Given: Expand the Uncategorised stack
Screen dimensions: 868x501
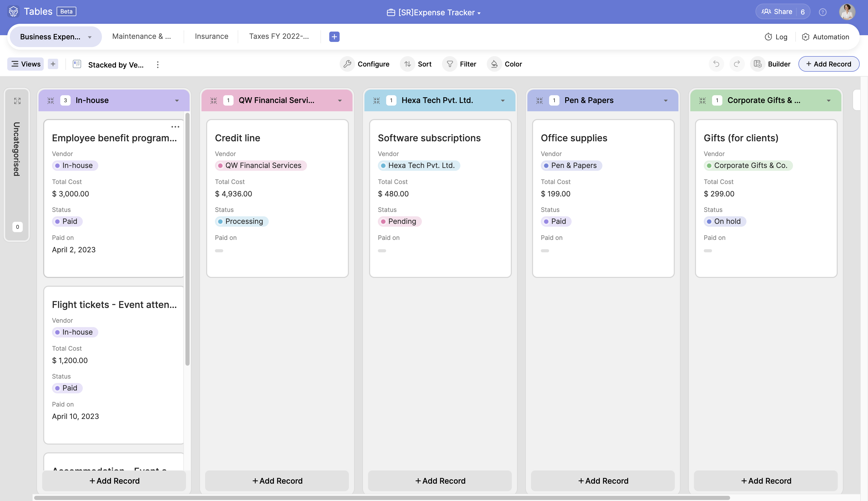Looking at the screenshot, I should click(17, 101).
